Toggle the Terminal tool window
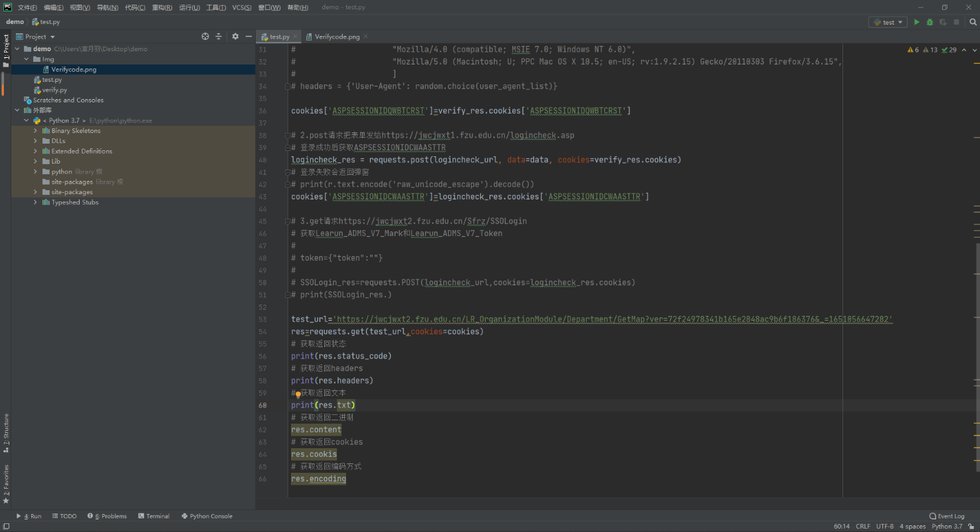This screenshot has height=532, width=980. 153,516
